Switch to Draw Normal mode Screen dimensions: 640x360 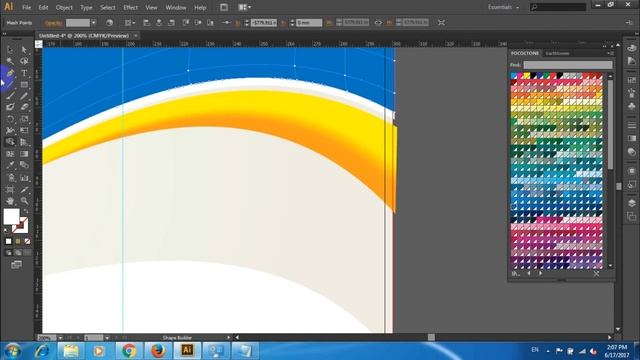(x=9, y=253)
